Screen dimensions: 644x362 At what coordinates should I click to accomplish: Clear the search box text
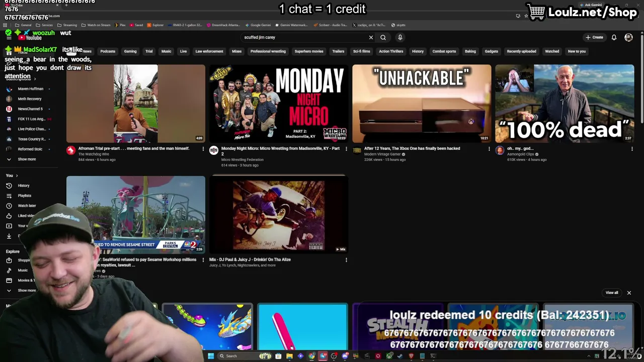click(x=371, y=37)
